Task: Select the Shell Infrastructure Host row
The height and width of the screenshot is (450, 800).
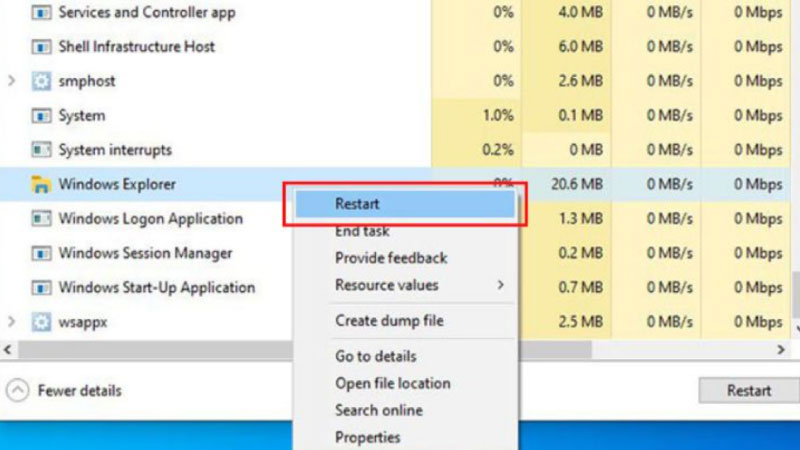Action: tap(395, 47)
